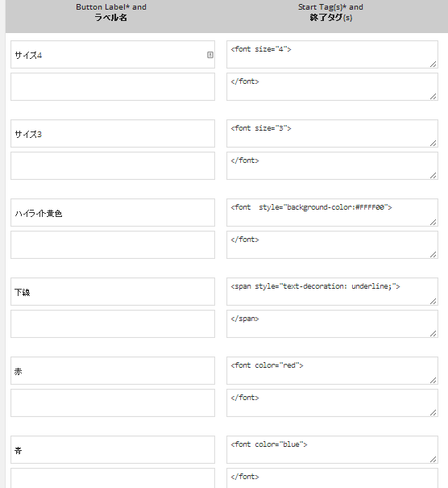Edit the <font size="4"> start tag textarea
The height and width of the screenshot is (488, 448).
[x=332, y=55]
